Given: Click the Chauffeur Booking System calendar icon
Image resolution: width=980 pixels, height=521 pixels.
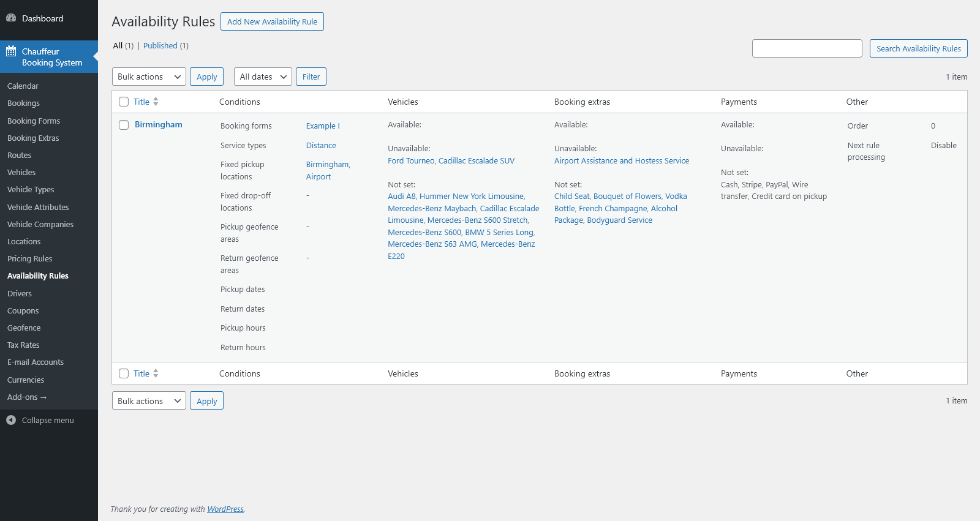Looking at the screenshot, I should (x=11, y=51).
